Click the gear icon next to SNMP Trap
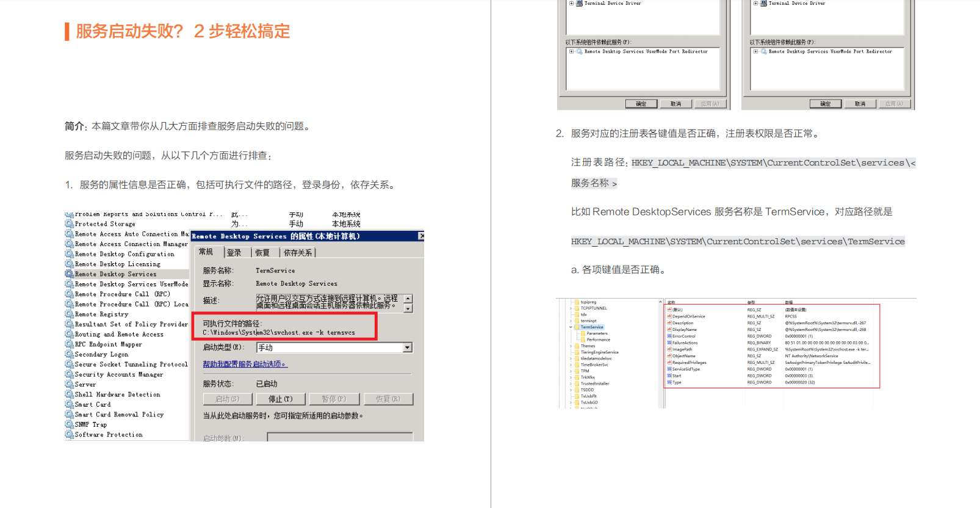Screen dimensions: 980x508 click(x=70, y=424)
